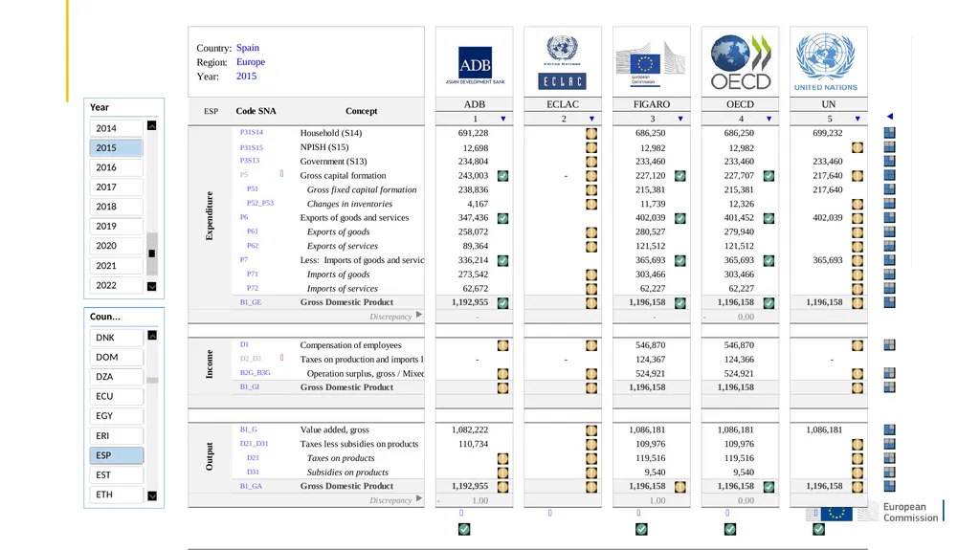Select year 2014 in Year slicer
980x550 pixels.
click(116, 128)
